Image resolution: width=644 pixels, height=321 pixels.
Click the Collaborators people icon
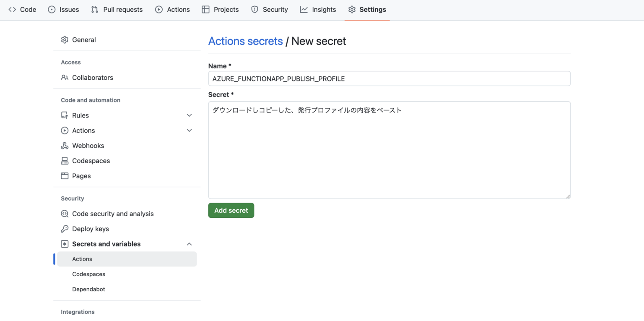(65, 78)
